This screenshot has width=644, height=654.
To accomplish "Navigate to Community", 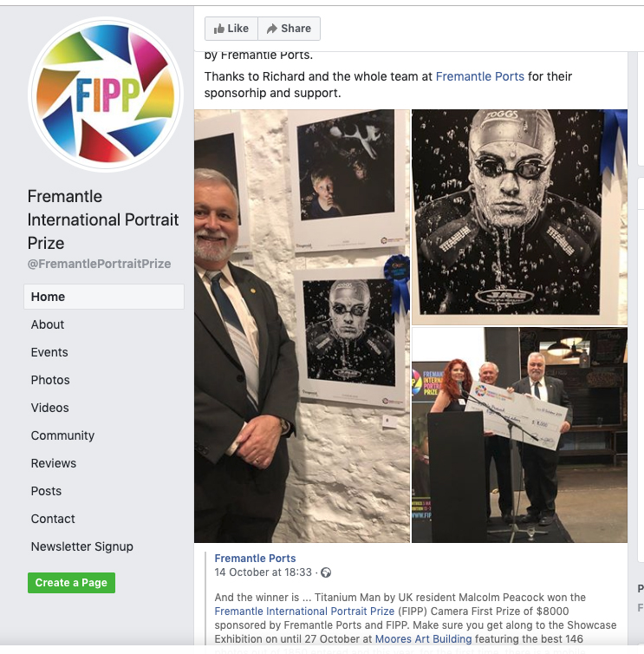I will [x=62, y=435].
